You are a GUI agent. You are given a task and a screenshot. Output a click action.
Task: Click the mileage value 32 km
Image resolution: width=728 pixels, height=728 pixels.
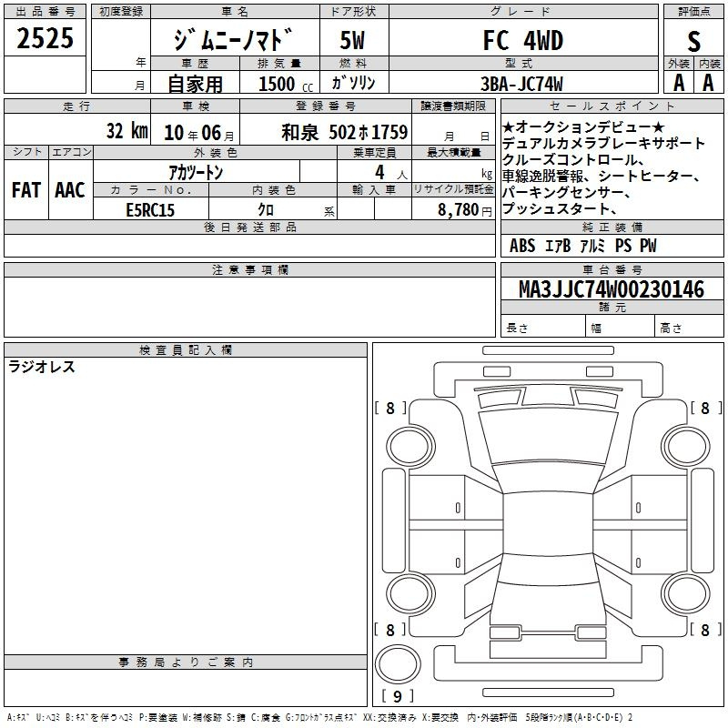(x=127, y=131)
